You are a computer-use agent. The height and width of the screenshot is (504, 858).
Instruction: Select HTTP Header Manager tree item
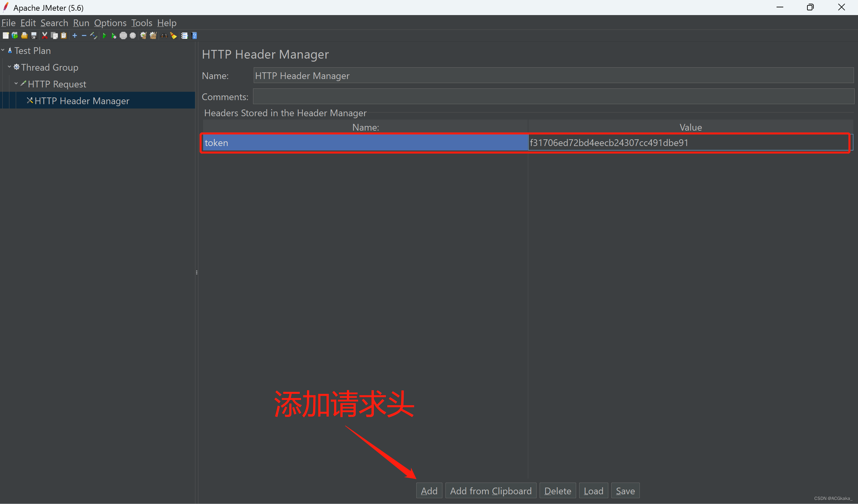click(82, 101)
